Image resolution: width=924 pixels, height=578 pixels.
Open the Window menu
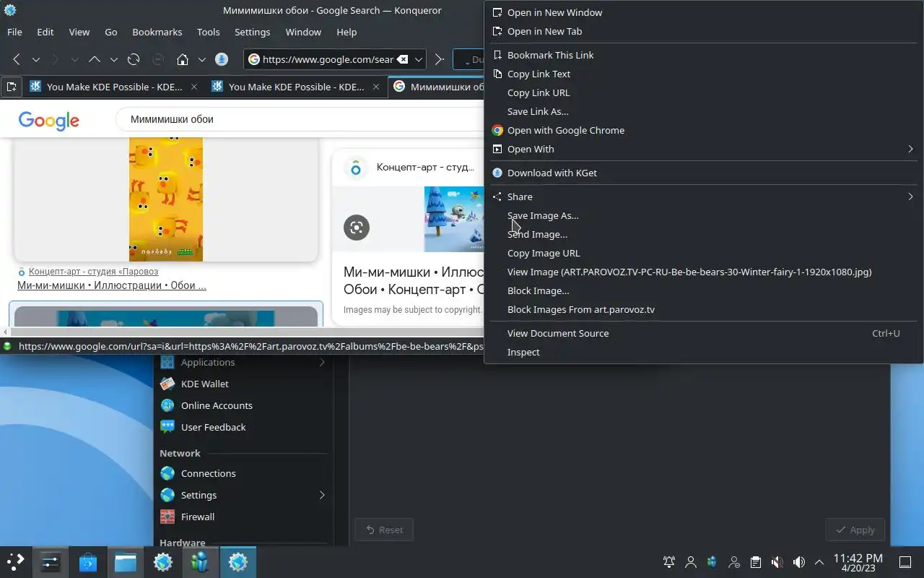303,32
